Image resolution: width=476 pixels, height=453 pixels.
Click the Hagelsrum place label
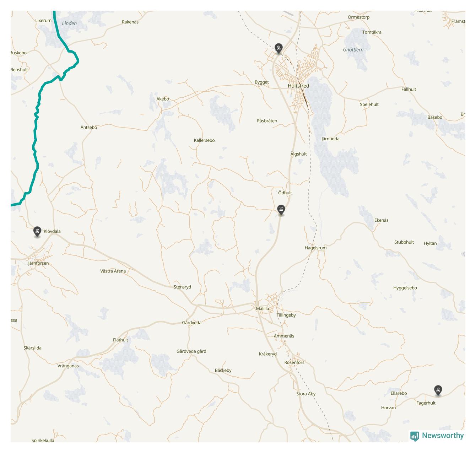click(315, 248)
